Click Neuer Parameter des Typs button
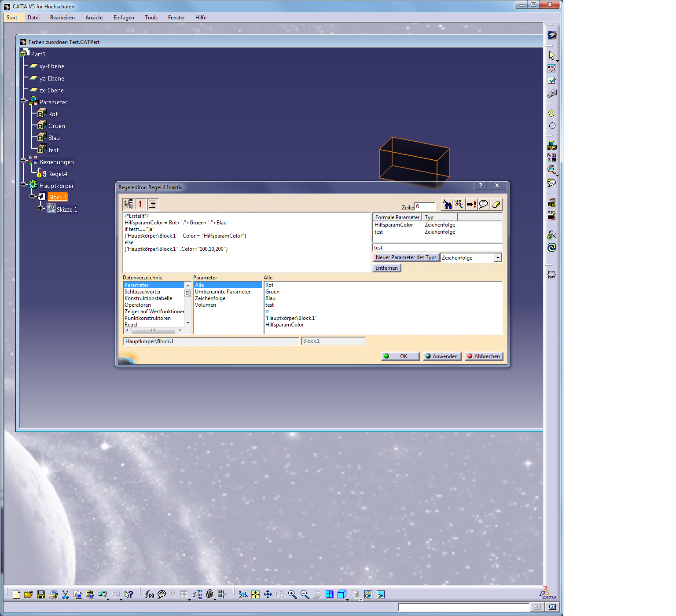Viewport: 676px width, 616px height. click(406, 257)
